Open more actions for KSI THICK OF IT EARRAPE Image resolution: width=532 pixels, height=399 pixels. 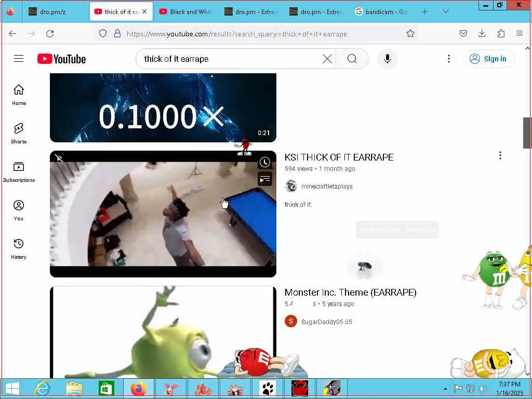(x=500, y=155)
